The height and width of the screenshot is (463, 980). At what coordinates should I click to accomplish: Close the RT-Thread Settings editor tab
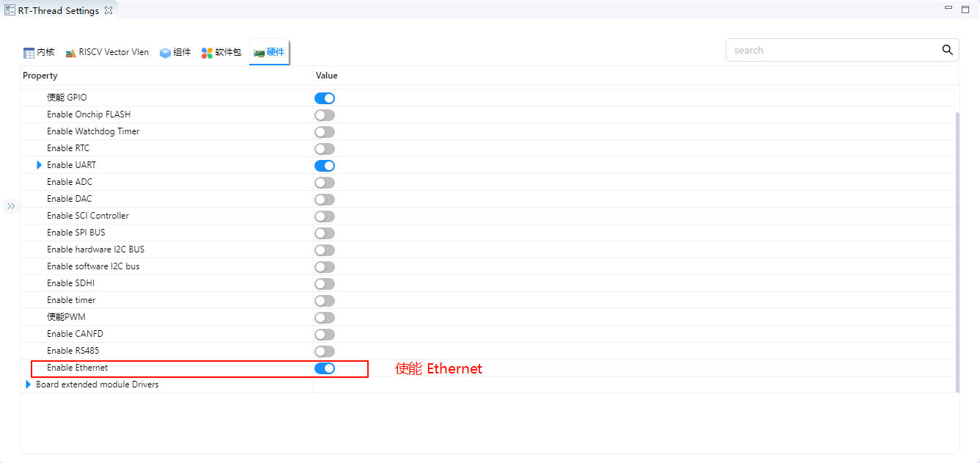pyautogui.click(x=108, y=11)
